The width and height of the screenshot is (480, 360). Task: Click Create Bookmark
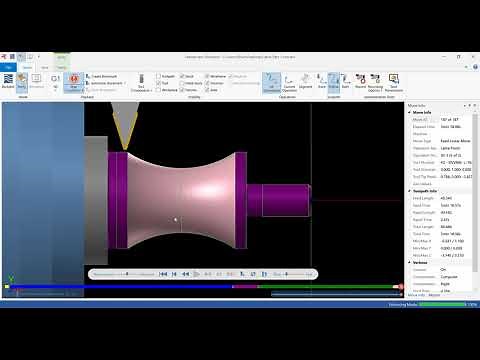[101, 76]
